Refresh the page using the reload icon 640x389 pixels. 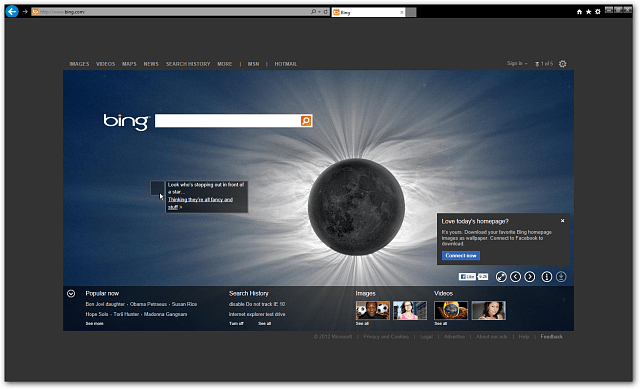coord(326,12)
